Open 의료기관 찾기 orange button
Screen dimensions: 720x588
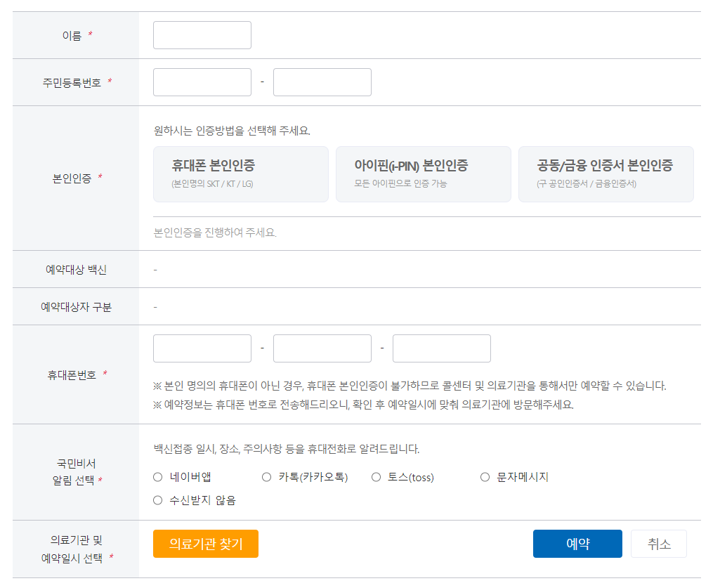click(x=206, y=544)
